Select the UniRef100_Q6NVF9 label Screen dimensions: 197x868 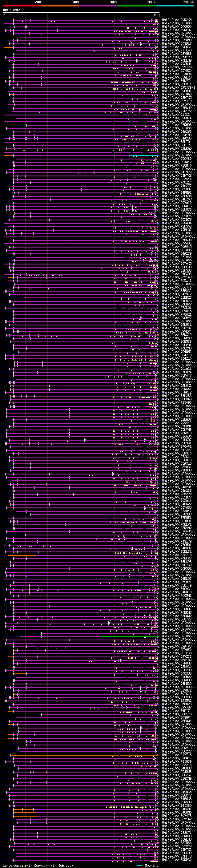[x=177, y=433]
